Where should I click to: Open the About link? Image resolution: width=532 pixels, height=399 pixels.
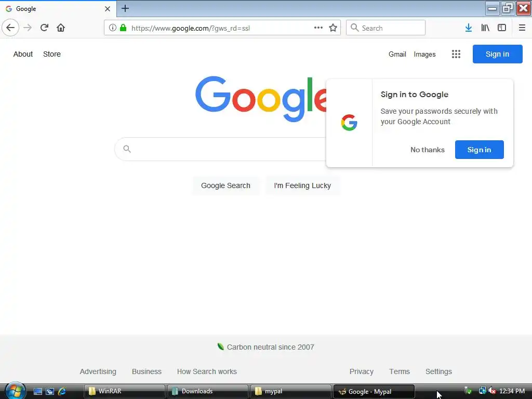(x=23, y=54)
